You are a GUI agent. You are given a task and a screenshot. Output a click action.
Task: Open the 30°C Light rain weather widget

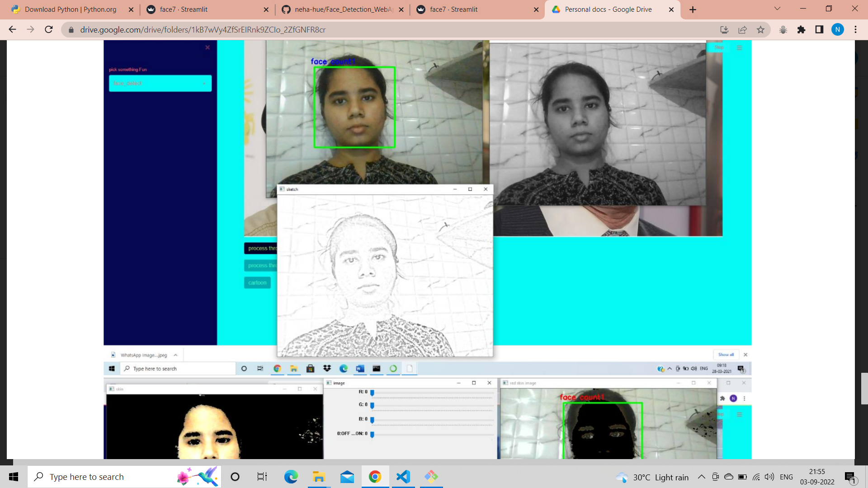652,477
